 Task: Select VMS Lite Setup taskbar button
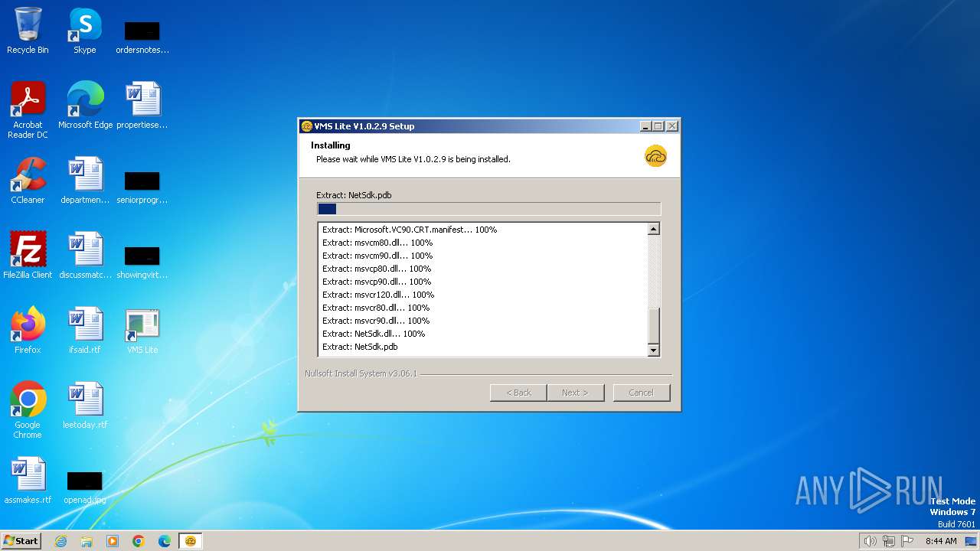click(191, 541)
